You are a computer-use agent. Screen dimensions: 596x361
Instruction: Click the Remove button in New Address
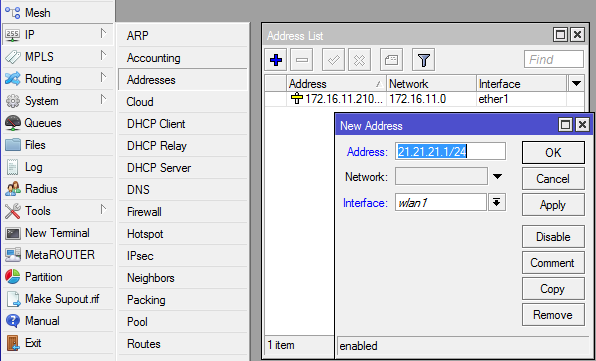(x=553, y=315)
